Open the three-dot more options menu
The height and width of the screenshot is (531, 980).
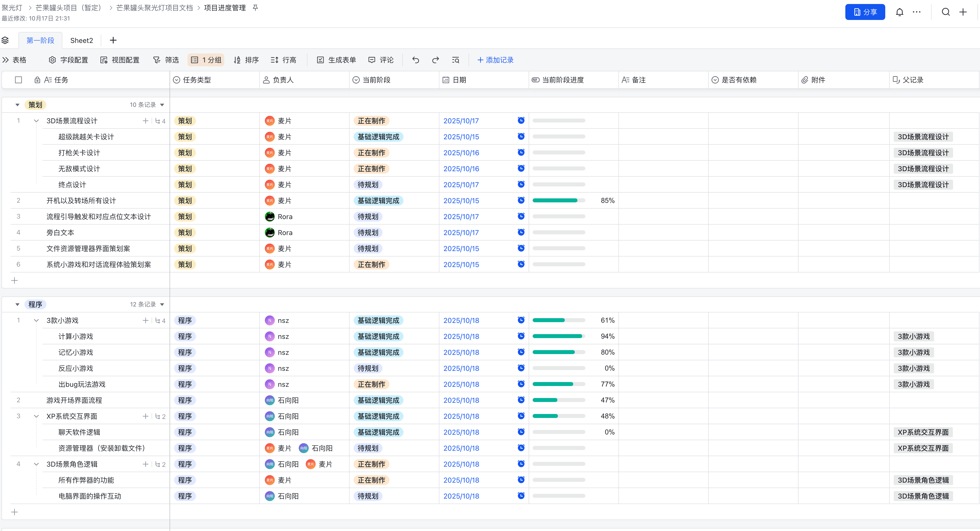[917, 12]
